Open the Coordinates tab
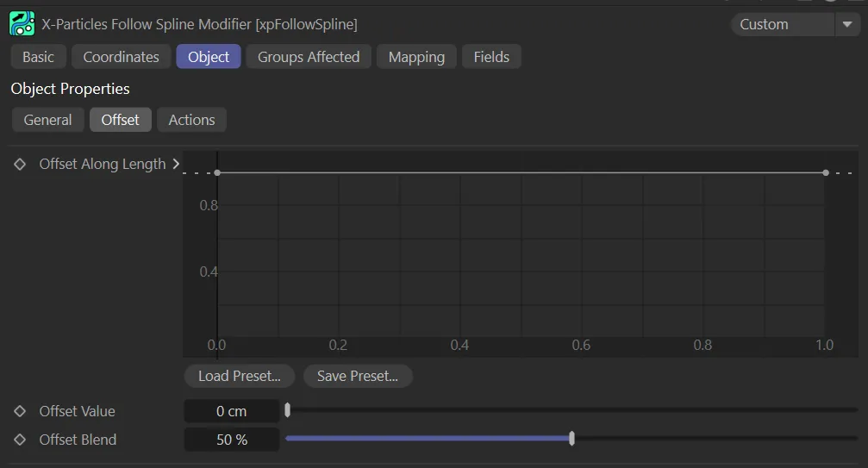 (121, 57)
